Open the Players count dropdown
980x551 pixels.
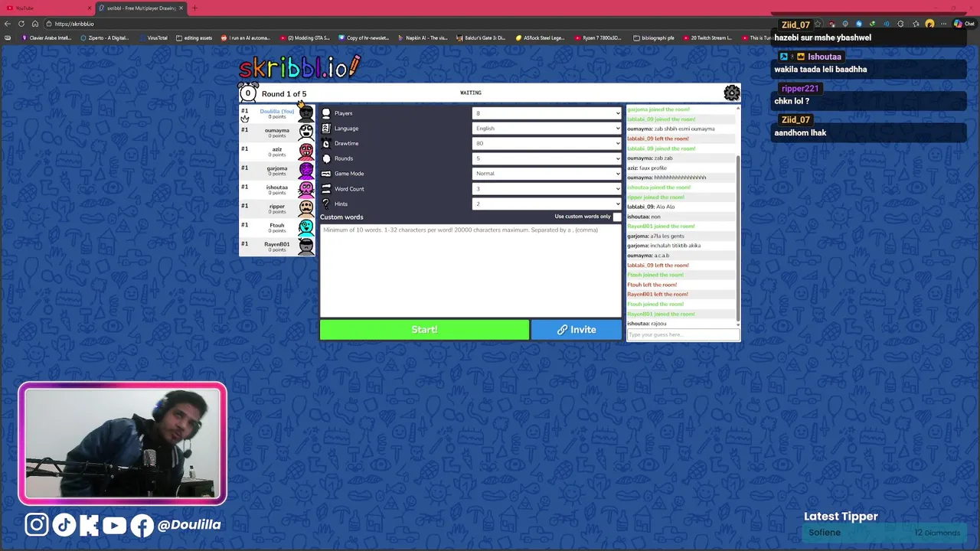[x=547, y=113]
